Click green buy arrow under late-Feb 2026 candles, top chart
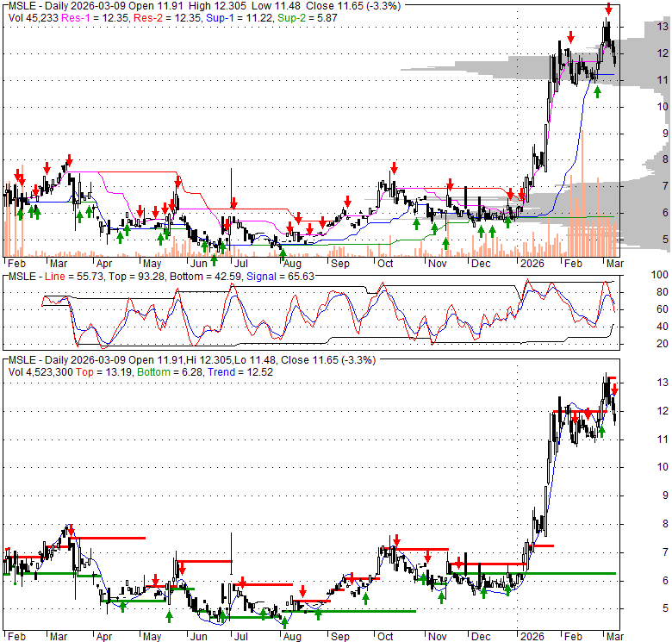 tap(597, 91)
